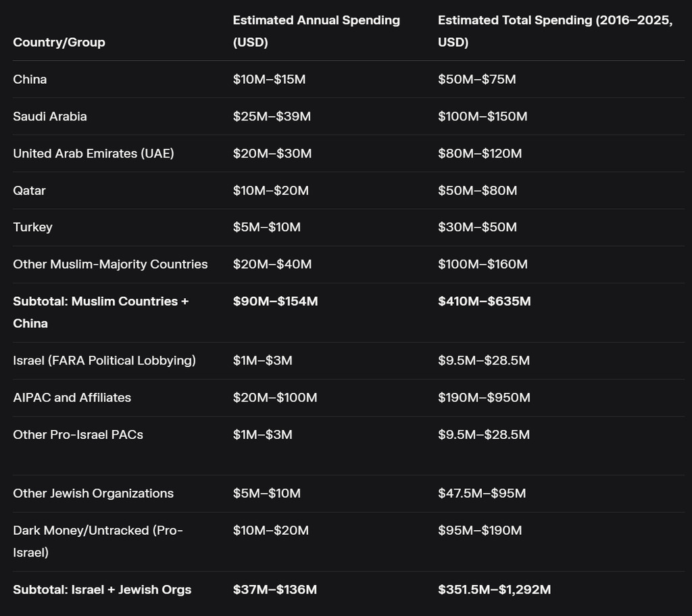The height and width of the screenshot is (616, 692).
Task: Select the $190M–$950M total spending value
Action: point(484,398)
